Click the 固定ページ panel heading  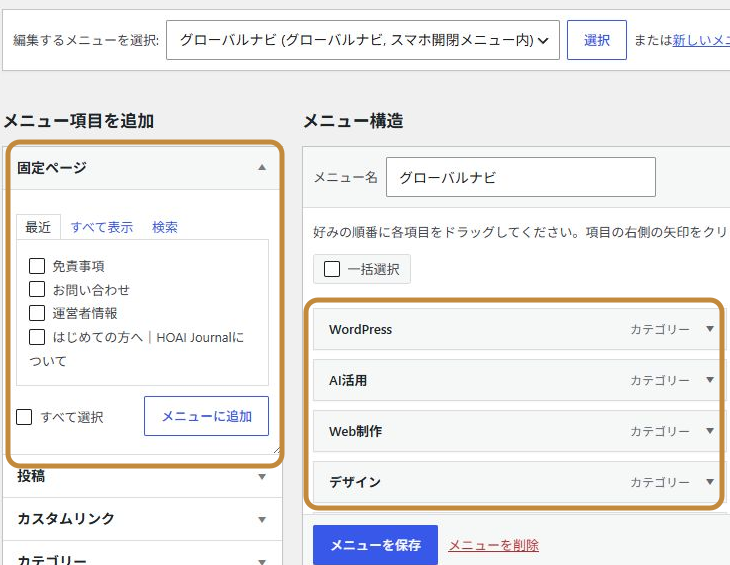click(x=52, y=168)
